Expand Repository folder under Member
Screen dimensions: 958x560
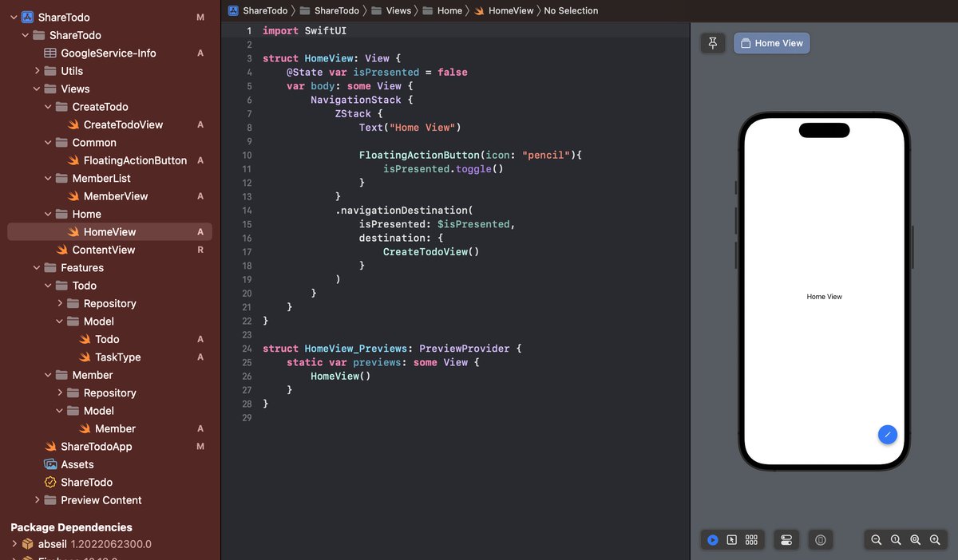click(x=60, y=392)
